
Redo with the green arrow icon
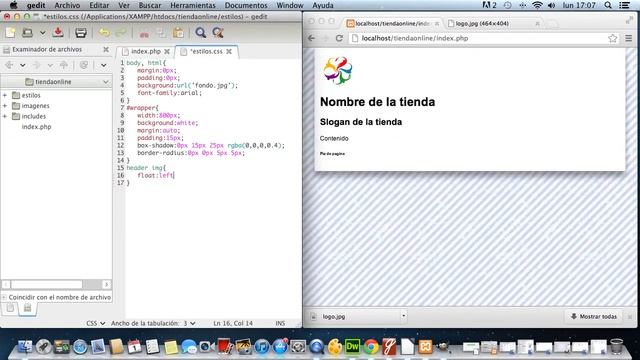121,33
